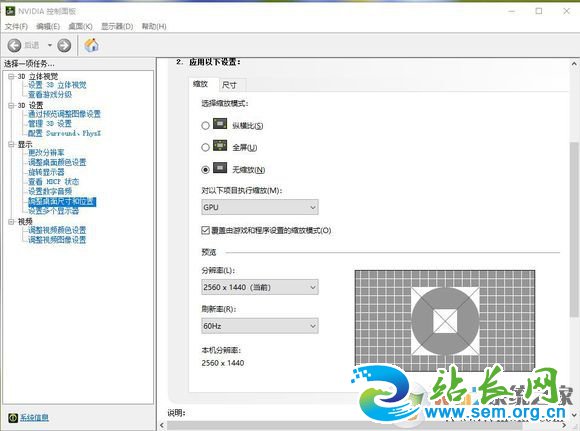Open the 系统信息 link
Viewport: 580px width, 431px height.
34,418
